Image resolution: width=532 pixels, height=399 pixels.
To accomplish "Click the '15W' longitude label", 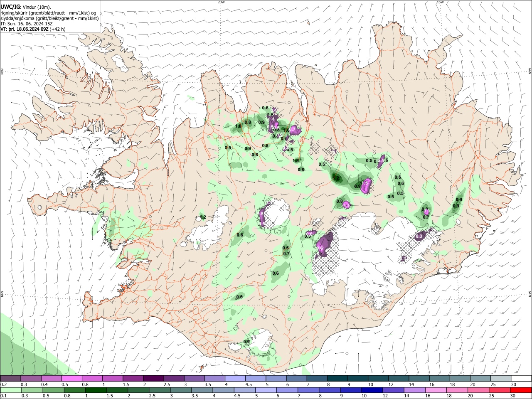I will coord(440,2).
